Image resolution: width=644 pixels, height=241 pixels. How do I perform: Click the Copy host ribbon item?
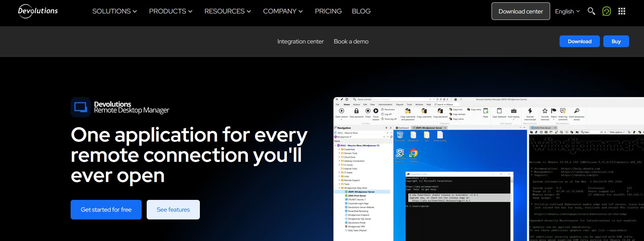pos(456,110)
